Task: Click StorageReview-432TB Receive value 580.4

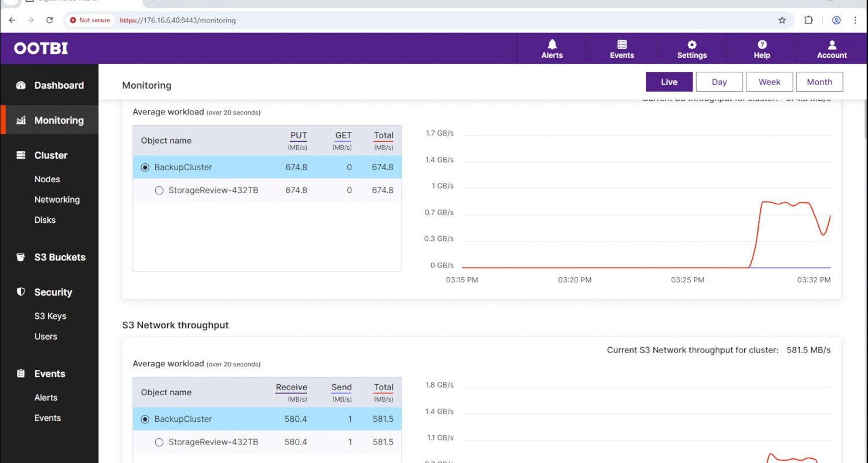Action: click(x=296, y=442)
